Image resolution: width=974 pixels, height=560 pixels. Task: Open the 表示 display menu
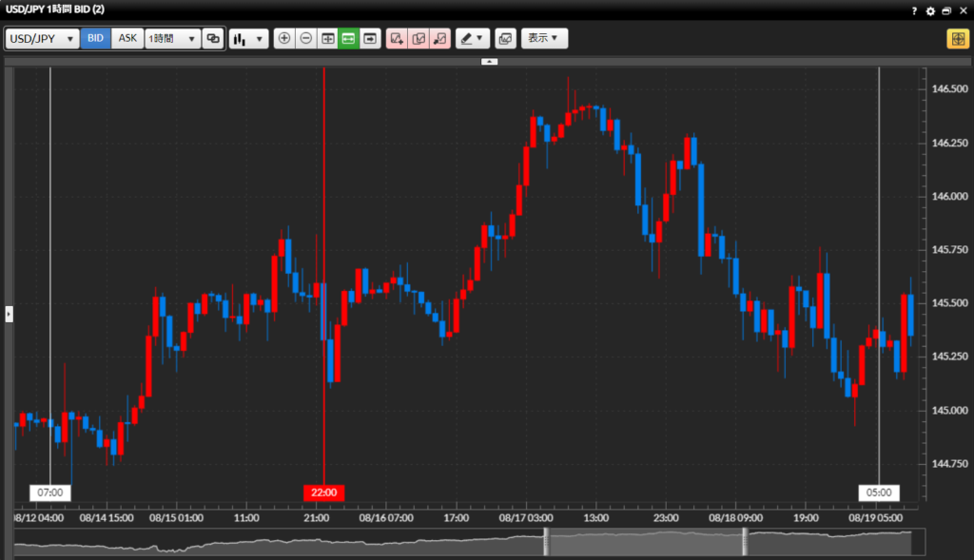click(544, 39)
